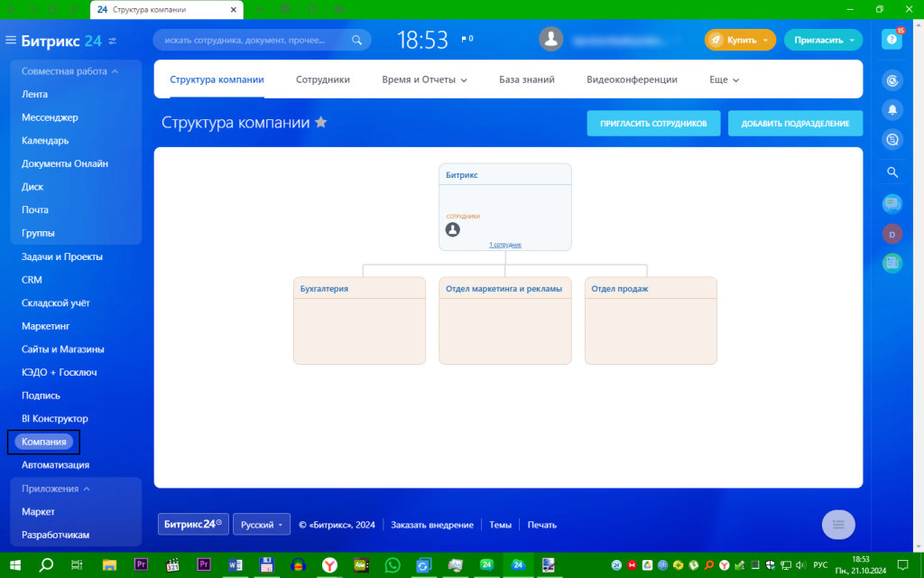Click the user profile avatar in header
924x578 pixels.
551,40
